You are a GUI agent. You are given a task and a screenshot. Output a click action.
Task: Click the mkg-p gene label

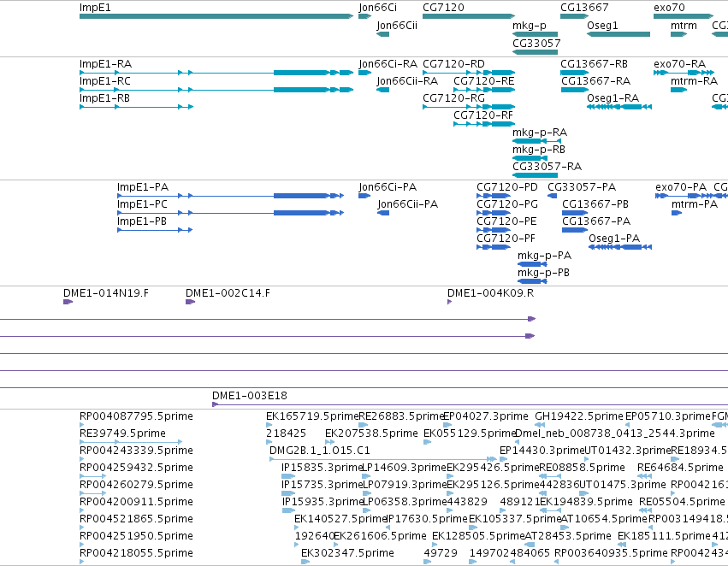click(530, 25)
